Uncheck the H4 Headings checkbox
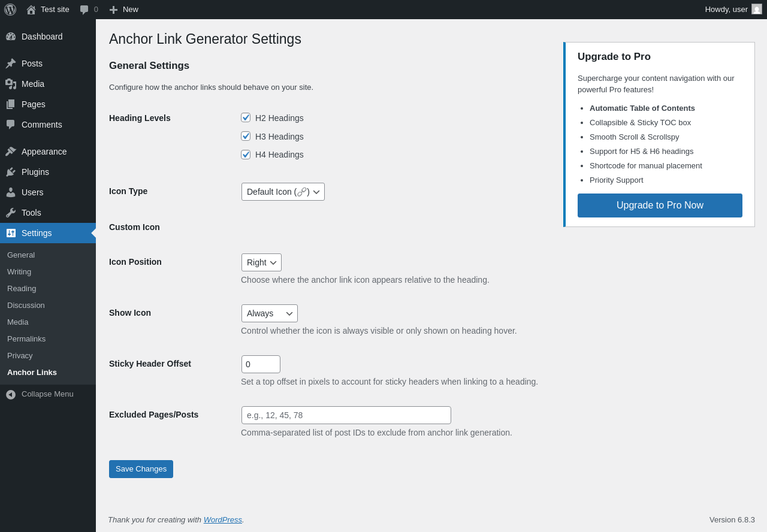This screenshot has height=532, width=767. pyautogui.click(x=246, y=155)
